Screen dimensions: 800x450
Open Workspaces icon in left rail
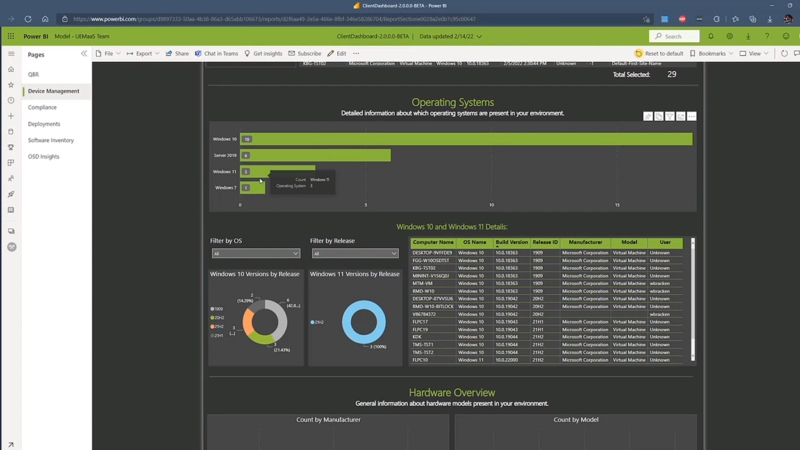(11, 231)
